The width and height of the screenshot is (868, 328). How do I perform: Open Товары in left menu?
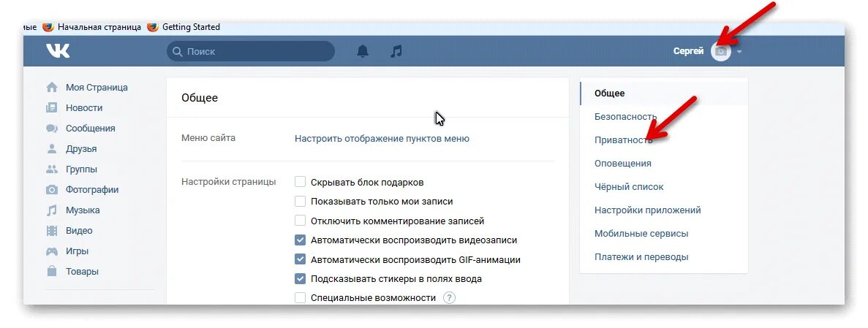point(83,272)
